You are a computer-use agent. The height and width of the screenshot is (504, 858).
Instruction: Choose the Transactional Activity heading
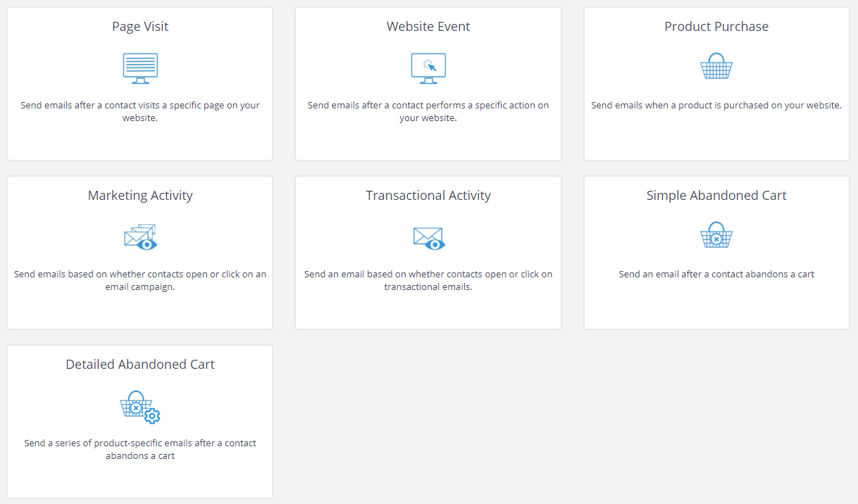(x=428, y=196)
